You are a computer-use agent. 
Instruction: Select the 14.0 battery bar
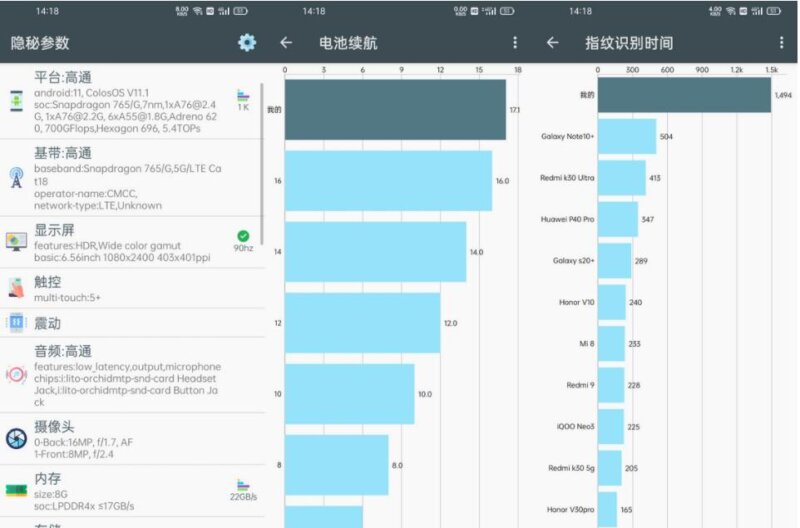tap(376, 252)
